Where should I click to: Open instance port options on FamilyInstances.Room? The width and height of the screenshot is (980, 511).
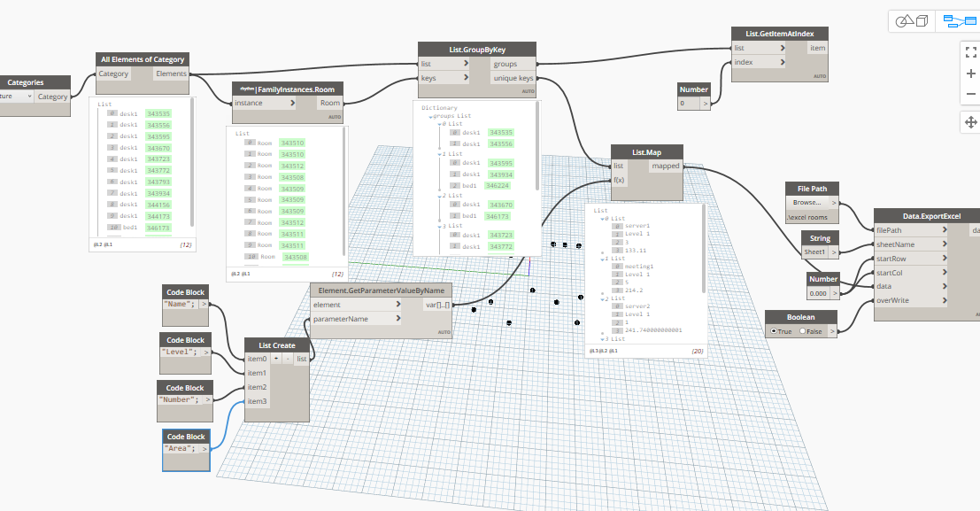[x=292, y=104]
